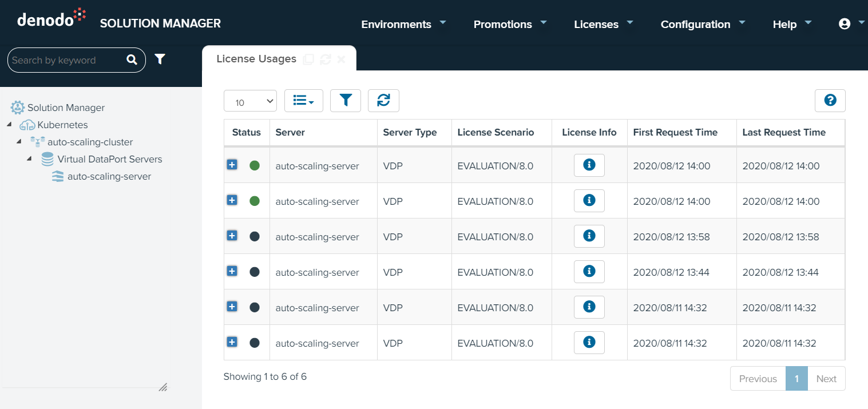Click the auto-scaling-cluster icon
The width and height of the screenshot is (868, 409).
pos(38,142)
